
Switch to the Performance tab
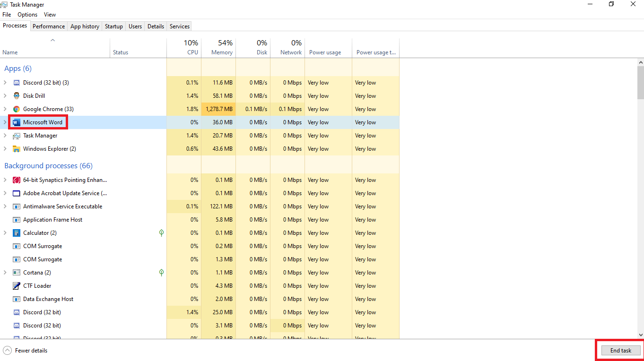point(49,26)
